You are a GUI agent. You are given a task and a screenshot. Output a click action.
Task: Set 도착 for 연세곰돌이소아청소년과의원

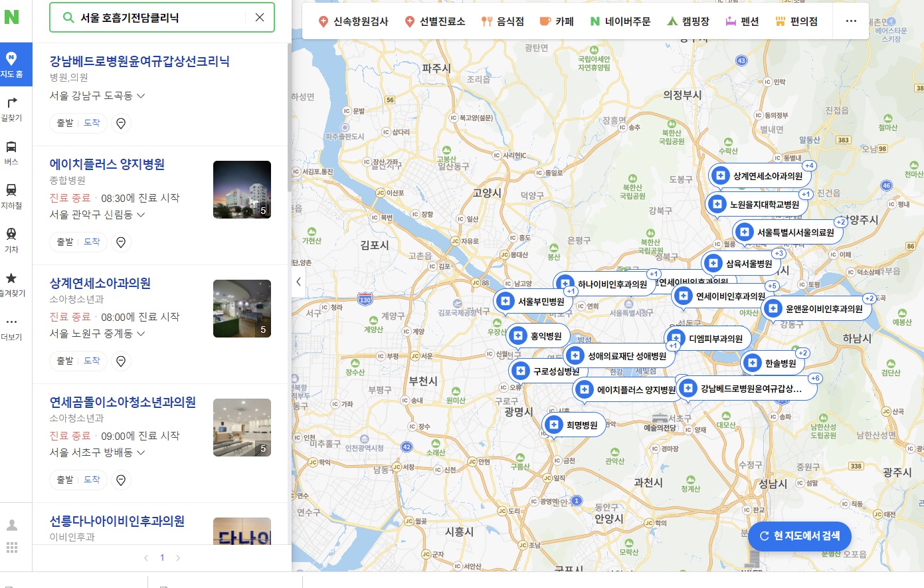(x=92, y=480)
